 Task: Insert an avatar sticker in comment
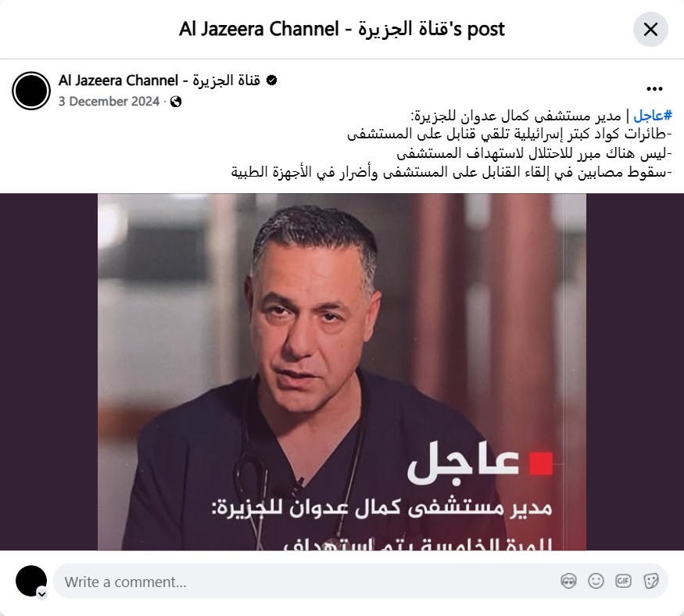click(x=568, y=581)
